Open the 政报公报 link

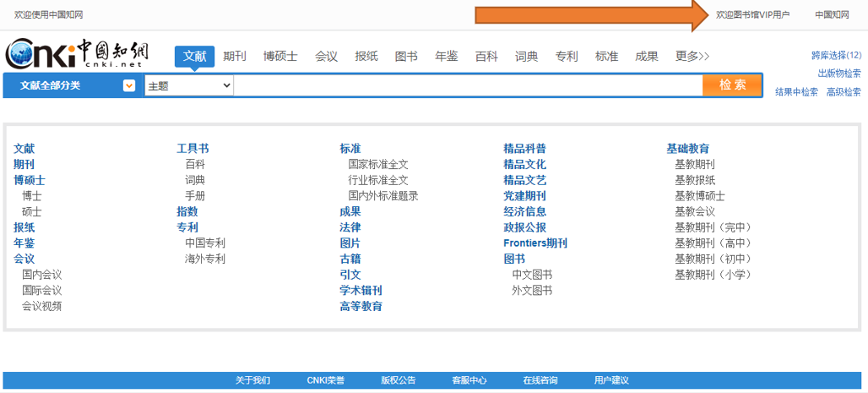(x=524, y=227)
